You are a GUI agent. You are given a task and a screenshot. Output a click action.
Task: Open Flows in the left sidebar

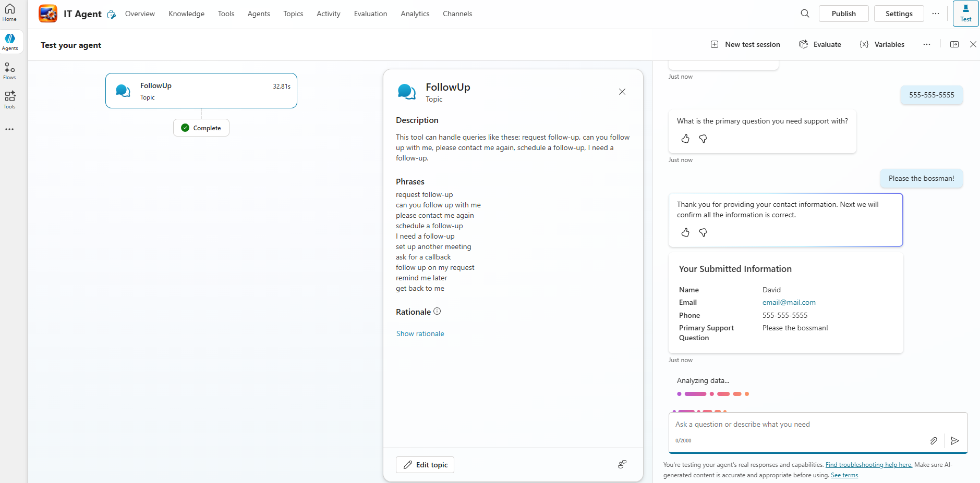9,71
